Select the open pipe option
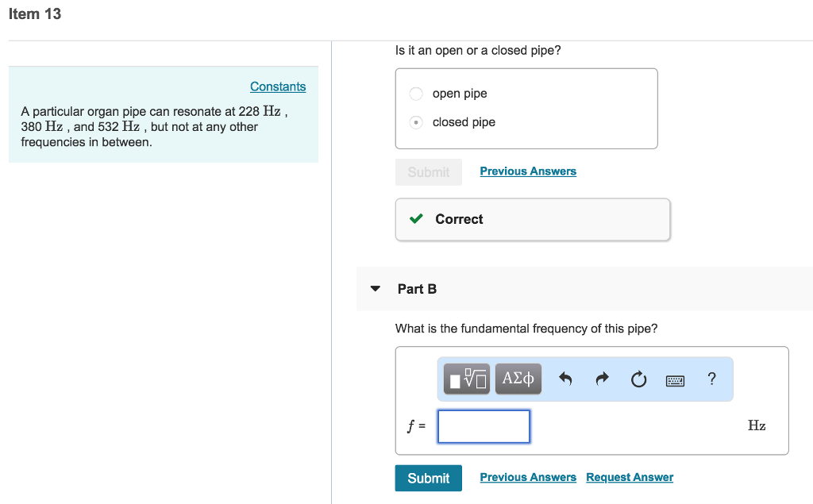 415,93
